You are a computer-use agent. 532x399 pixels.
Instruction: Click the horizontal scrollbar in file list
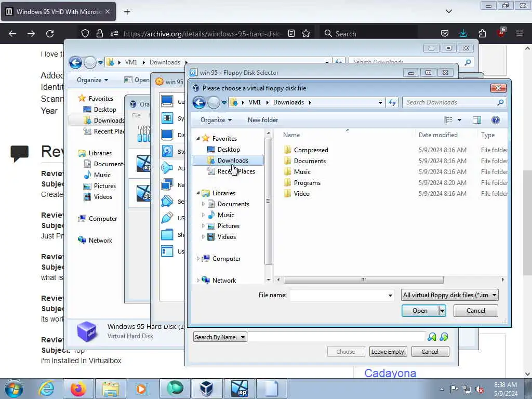[363, 280]
